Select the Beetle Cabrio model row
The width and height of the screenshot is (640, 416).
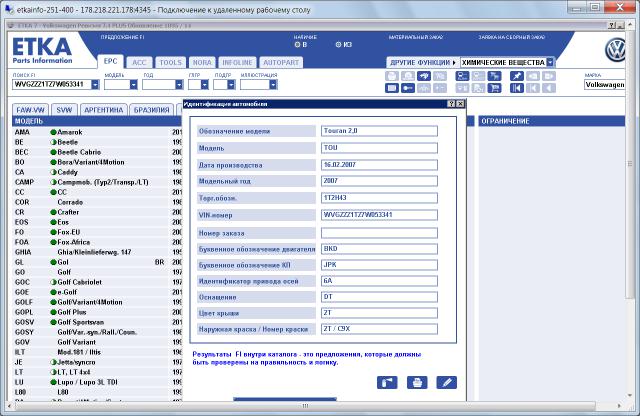(x=97, y=152)
